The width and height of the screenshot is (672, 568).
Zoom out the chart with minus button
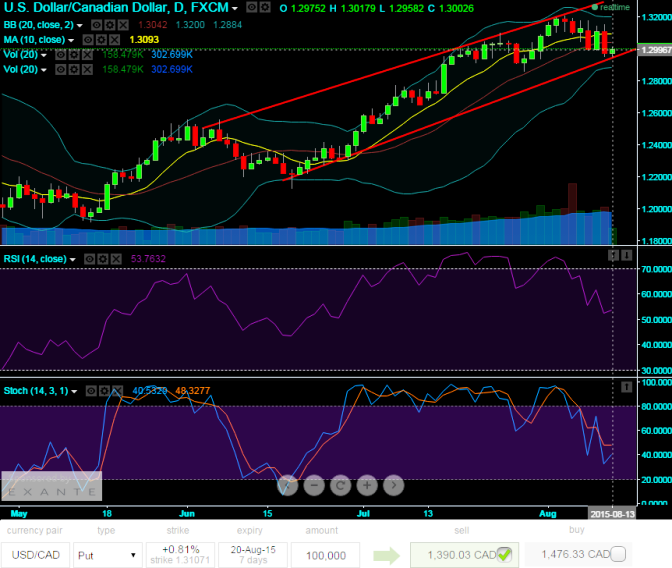click(x=314, y=485)
